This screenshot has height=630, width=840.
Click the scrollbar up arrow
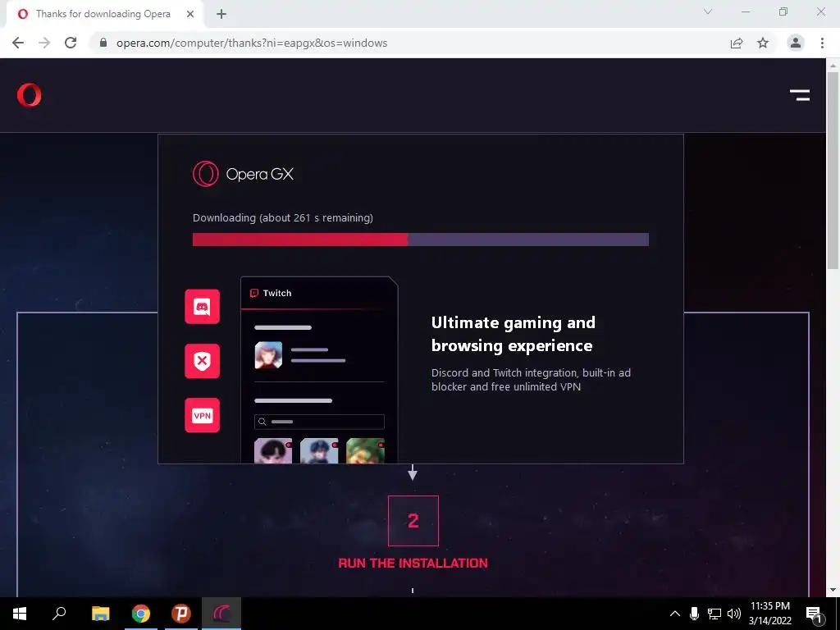pos(833,66)
